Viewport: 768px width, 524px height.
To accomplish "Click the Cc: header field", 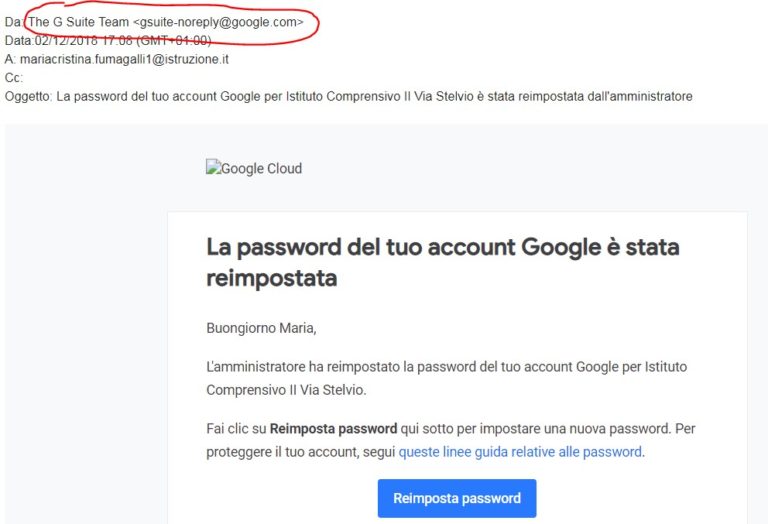I will point(14,78).
